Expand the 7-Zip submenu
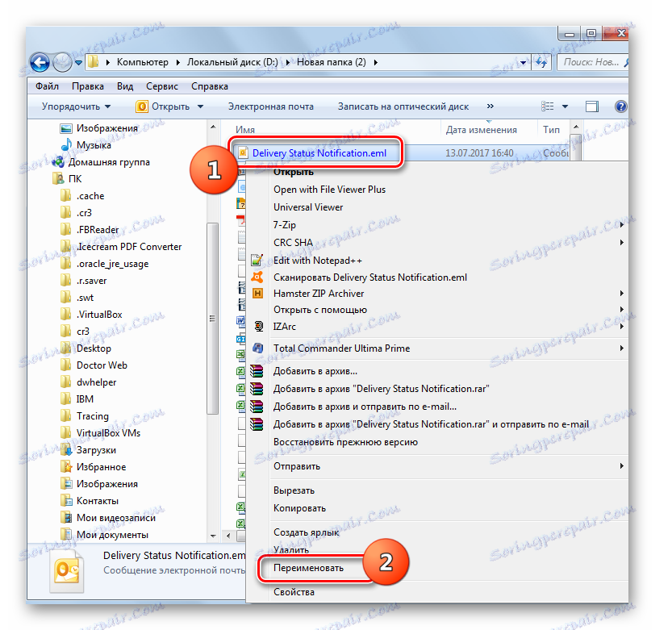 point(621,224)
